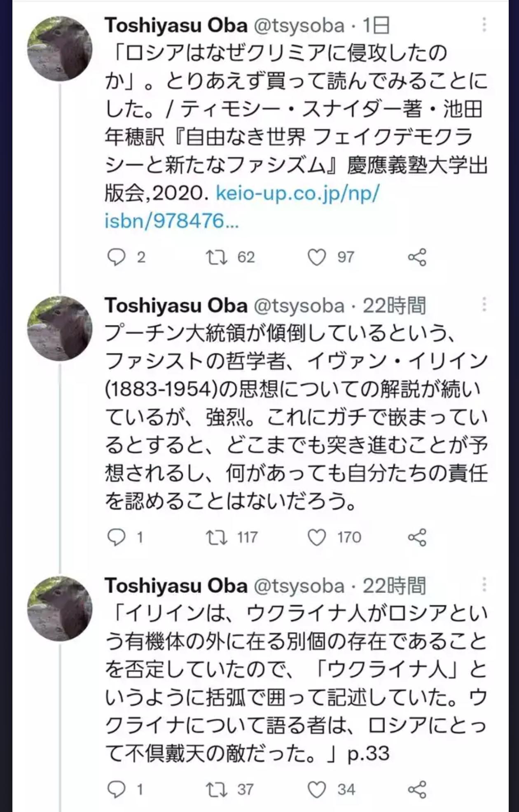Open more options on the Putin tweet
Image resolution: width=519 pixels, height=812 pixels.
(x=484, y=305)
